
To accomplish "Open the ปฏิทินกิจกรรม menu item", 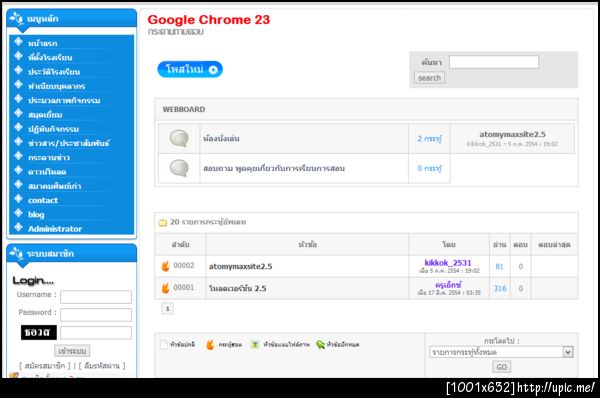I will (54, 129).
